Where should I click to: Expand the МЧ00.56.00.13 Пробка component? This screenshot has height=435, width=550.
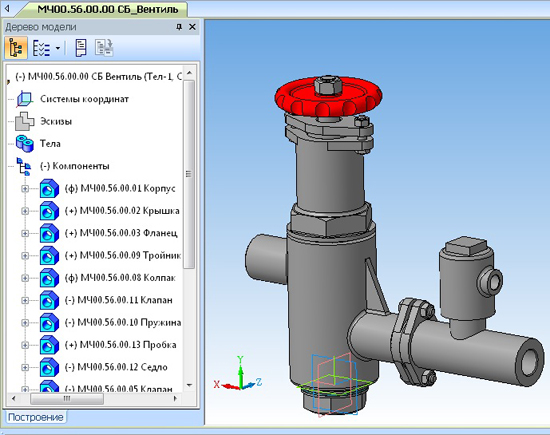click(x=25, y=345)
